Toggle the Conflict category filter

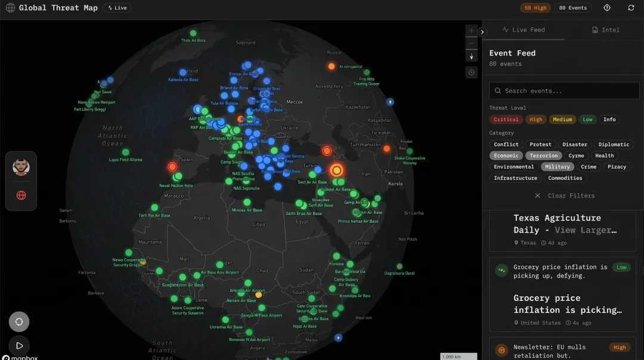click(x=506, y=144)
